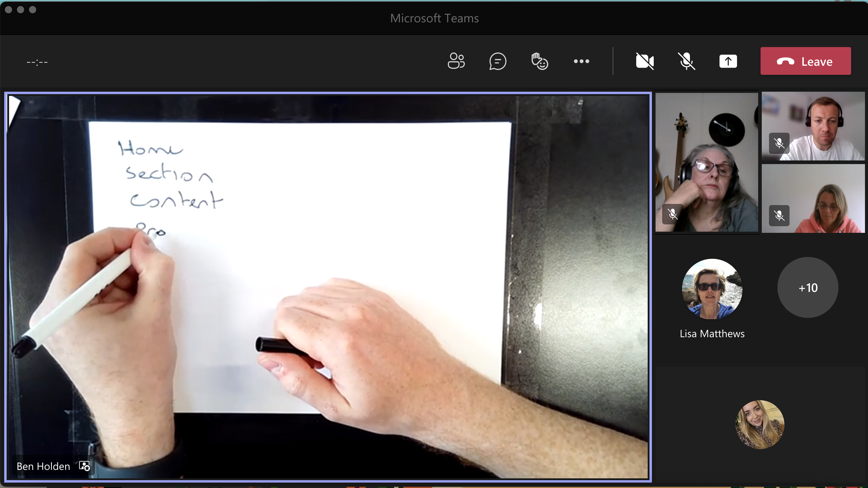Raise your hand with the reactions icon
The width and height of the screenshot is (868, 488).
point(539,61)
